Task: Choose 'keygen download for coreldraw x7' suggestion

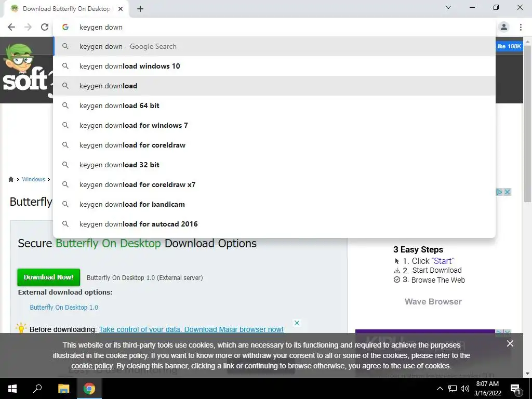Action: click(x=274, y=184)
